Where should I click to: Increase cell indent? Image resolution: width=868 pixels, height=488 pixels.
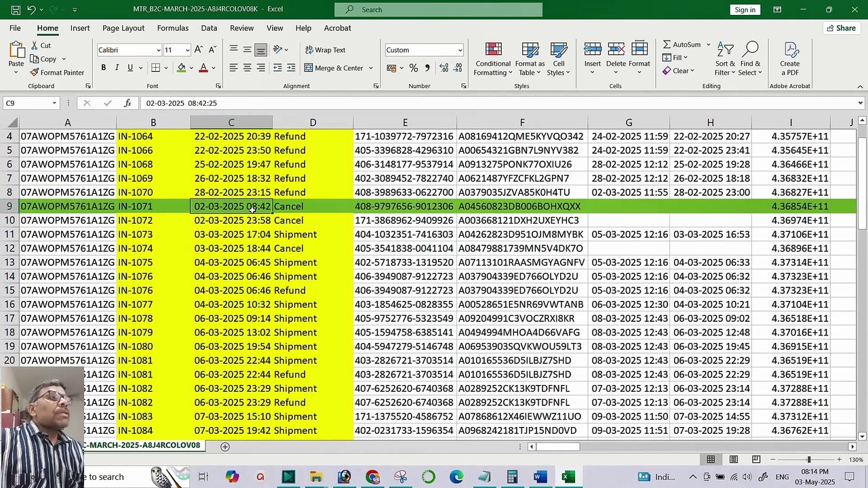(292, 68)
